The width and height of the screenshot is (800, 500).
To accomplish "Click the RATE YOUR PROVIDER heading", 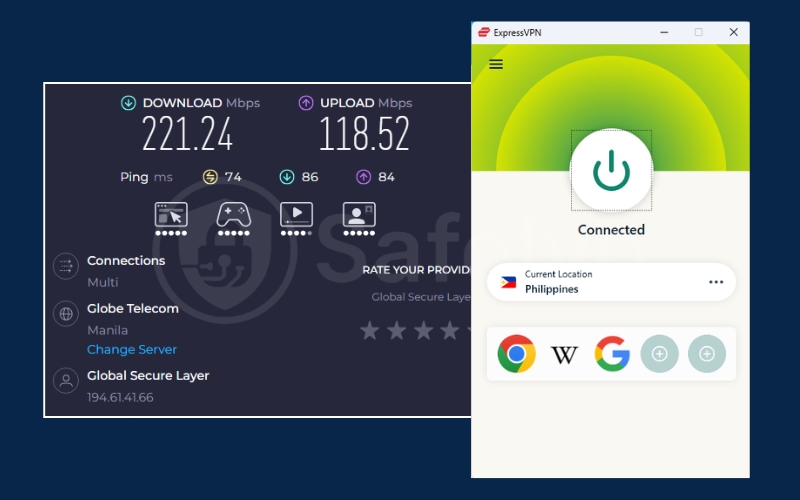I will click(x=416, y=270).
